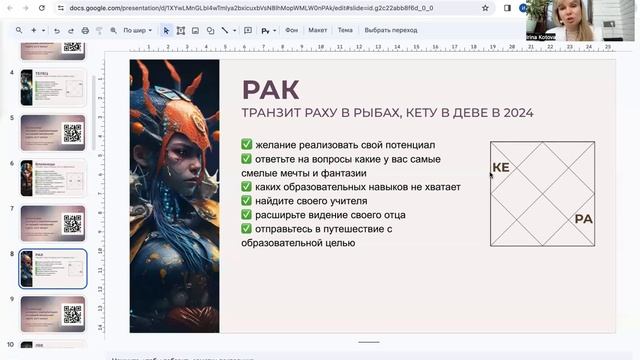This screenshot has width=640, height=360.
Task: Activate the paint format tool
Action: coord(99,31)
